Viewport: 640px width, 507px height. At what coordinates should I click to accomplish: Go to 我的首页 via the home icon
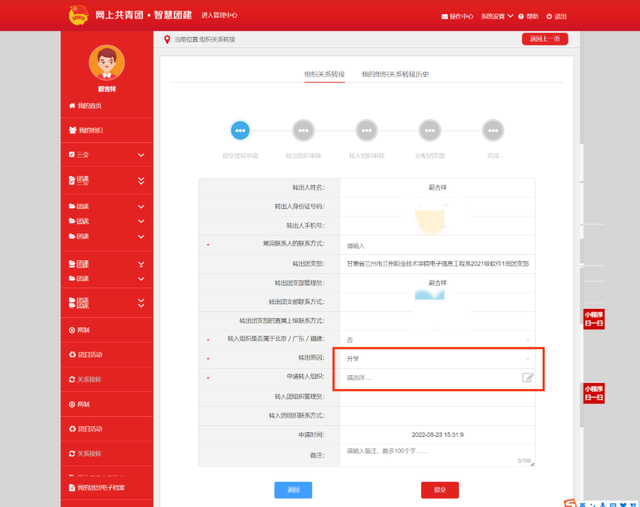click(72, 106)
